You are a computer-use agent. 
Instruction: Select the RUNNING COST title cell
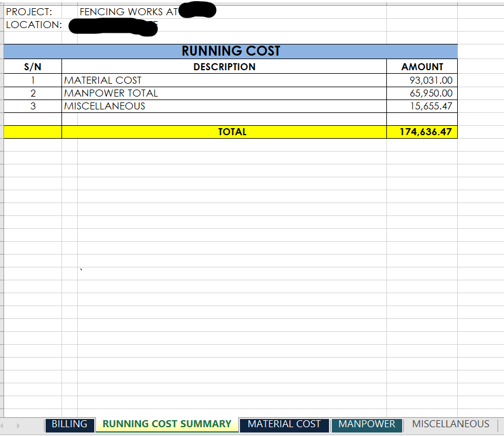tap(230, 52)
